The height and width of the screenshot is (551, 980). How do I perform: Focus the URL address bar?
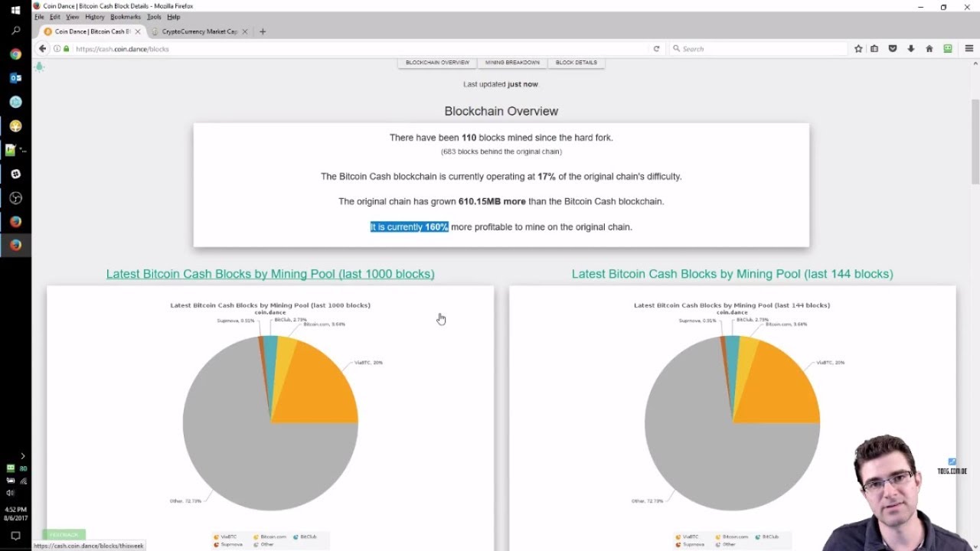[360, 49]
